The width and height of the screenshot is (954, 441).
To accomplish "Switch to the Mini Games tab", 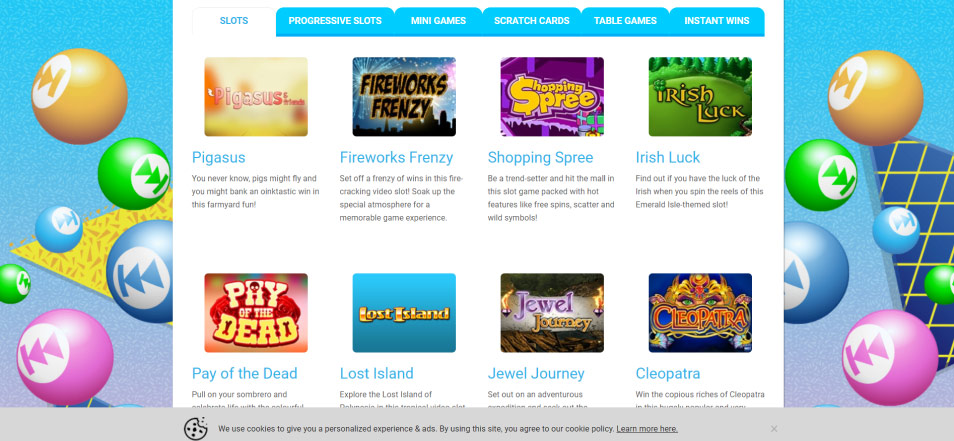I will [x=438, y=21].
